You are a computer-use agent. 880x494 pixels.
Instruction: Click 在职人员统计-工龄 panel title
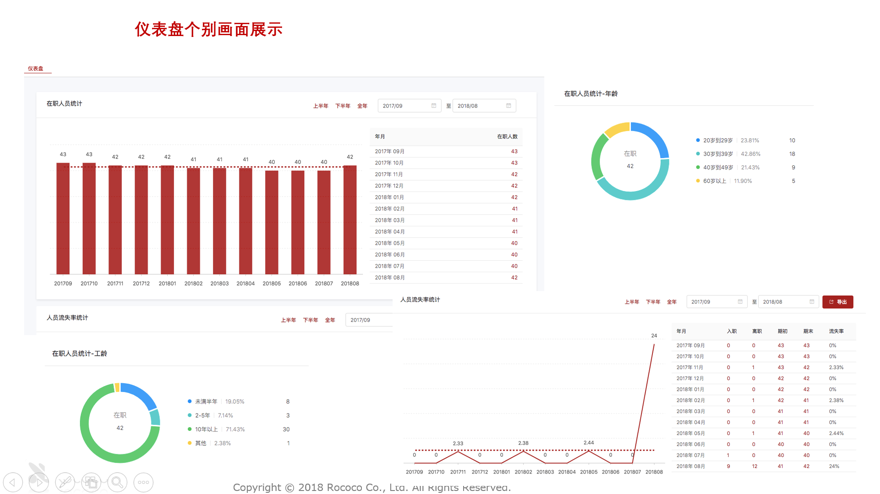click(x=79, y=354)
